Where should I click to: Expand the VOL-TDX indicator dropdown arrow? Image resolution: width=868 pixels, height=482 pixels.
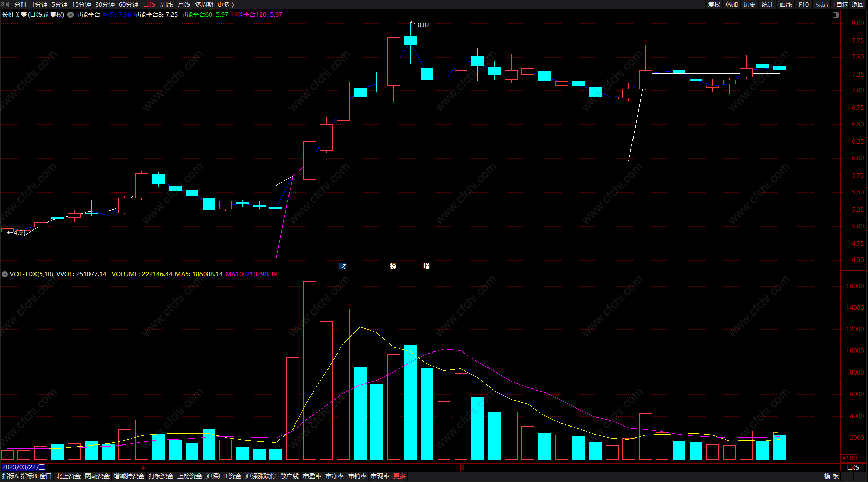5,274
